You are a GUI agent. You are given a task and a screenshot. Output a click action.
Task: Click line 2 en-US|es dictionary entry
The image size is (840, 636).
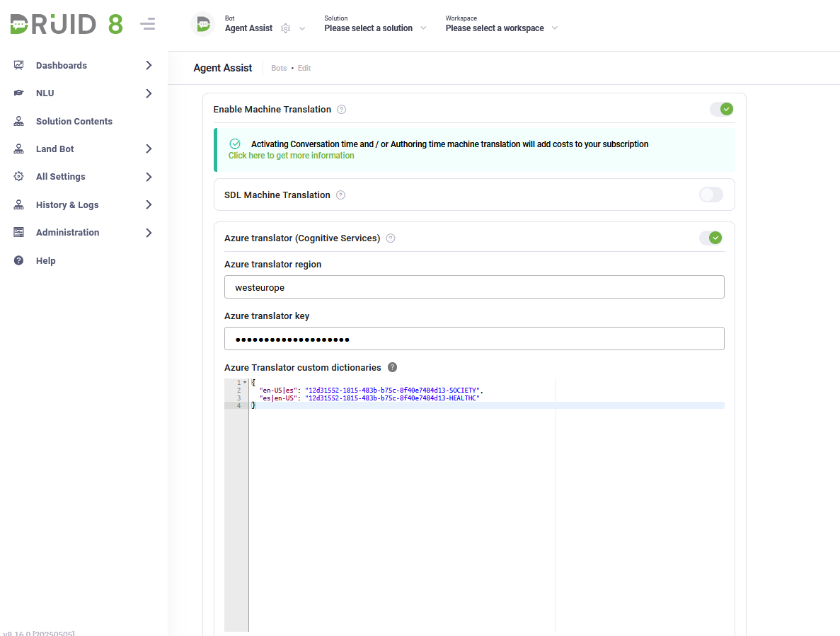point(371,391)
